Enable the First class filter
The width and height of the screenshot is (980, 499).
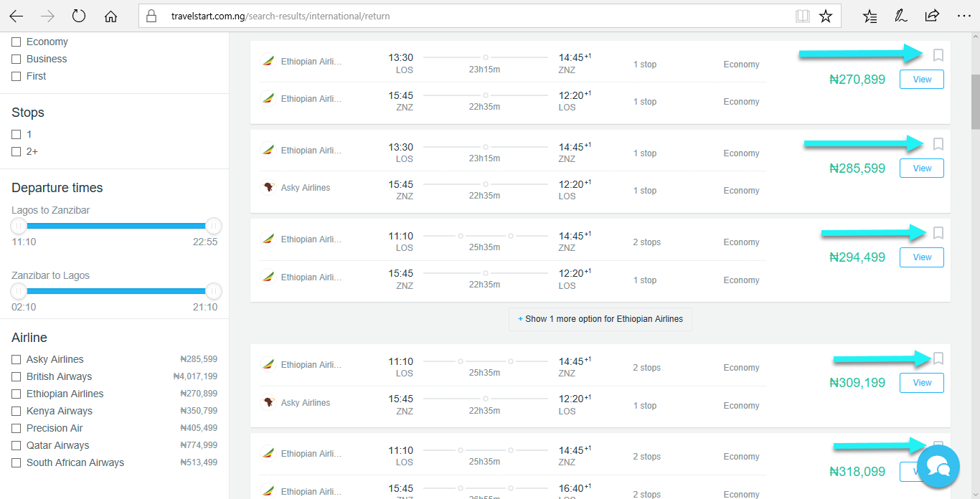pyautogui.click(x=17, y=76)
